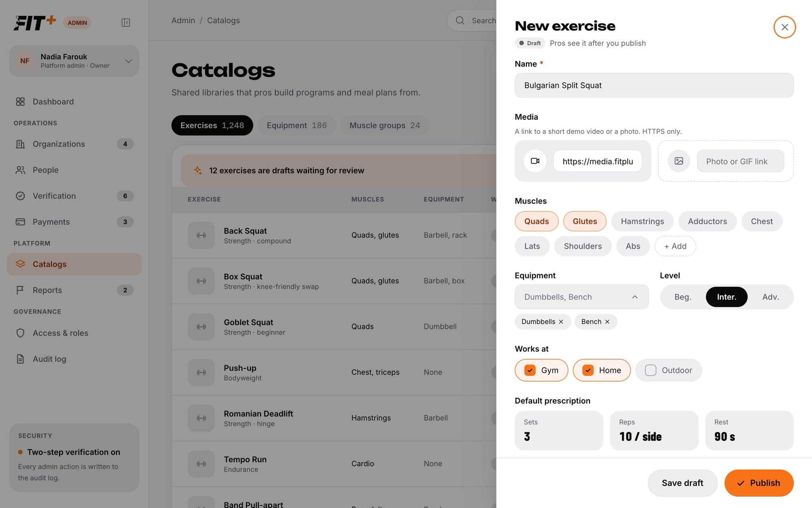
Task: Click the Organizations building icon
Action: click(x=20, y=144)
